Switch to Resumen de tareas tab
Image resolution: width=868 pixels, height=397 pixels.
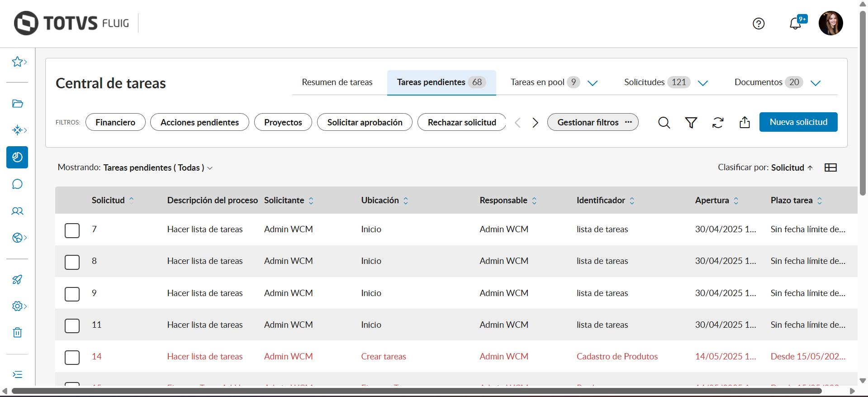(337, 82)
